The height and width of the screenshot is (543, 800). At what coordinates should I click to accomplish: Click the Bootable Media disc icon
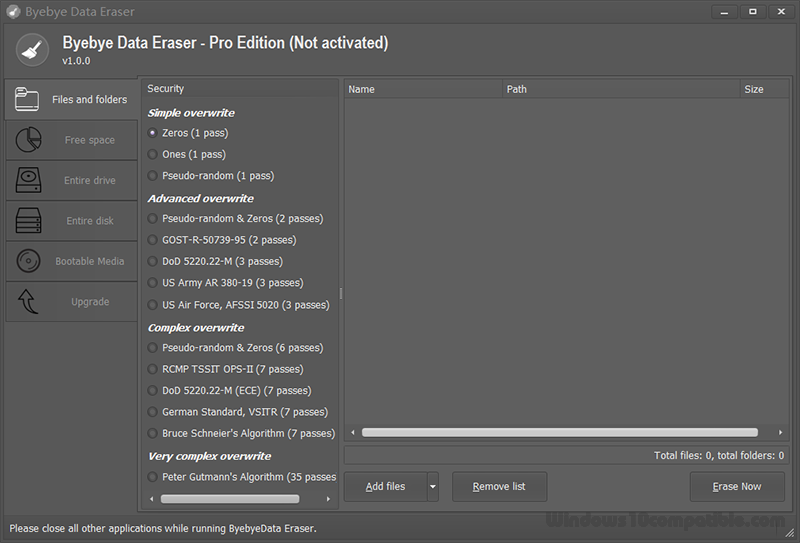point(27,261)
